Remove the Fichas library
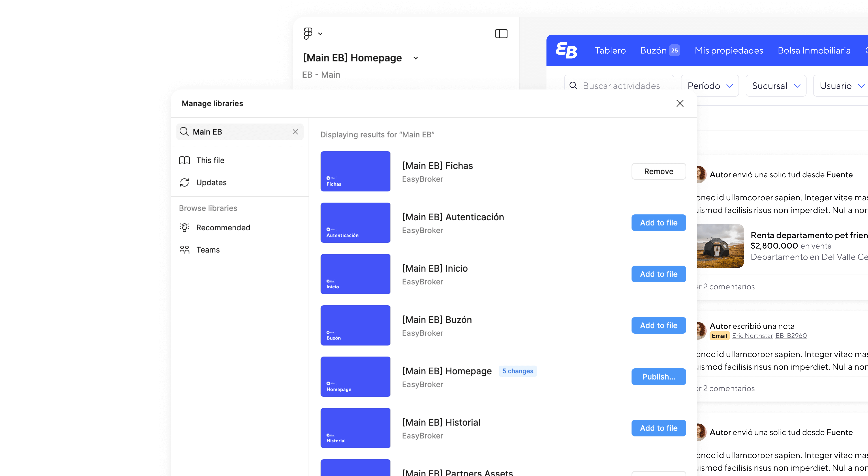Image resolution: width=868 pixels, height=476 pixels. click(x=658, y=171)
